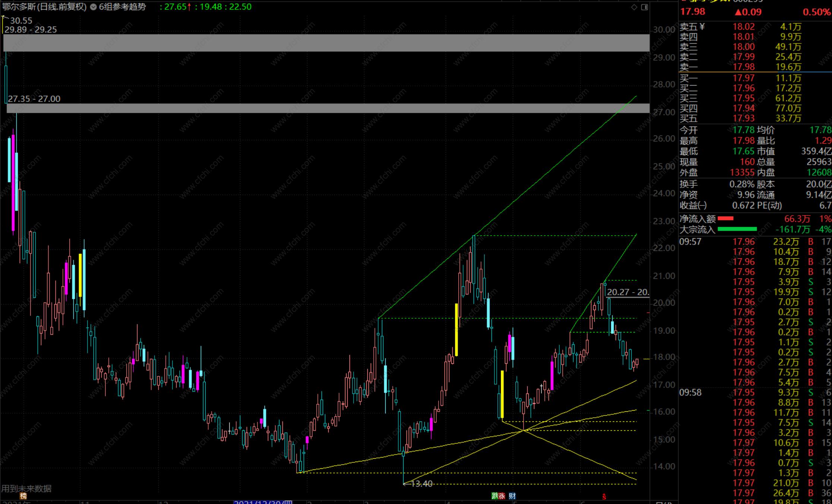Click the green 跌 marker icon

click(495, 496)
